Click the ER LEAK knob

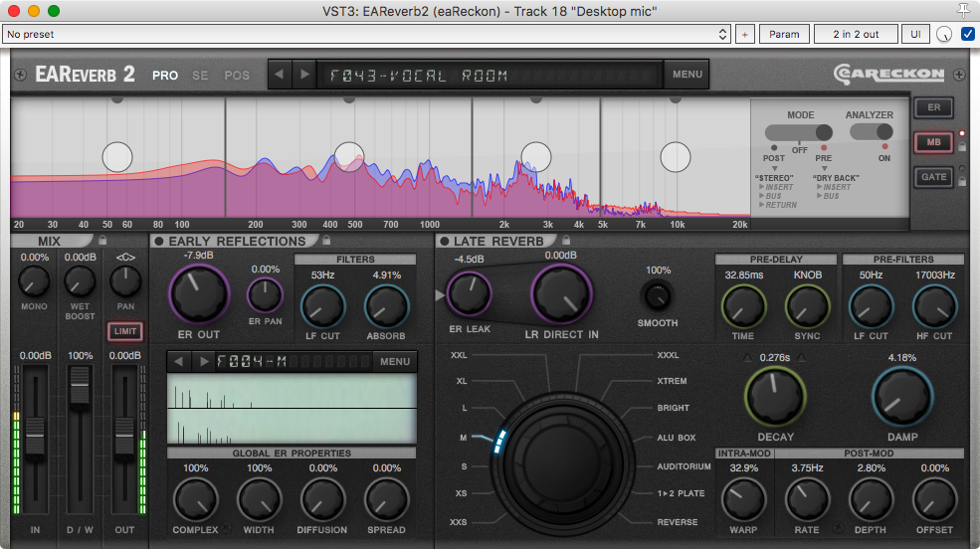[x=469, y=293]
